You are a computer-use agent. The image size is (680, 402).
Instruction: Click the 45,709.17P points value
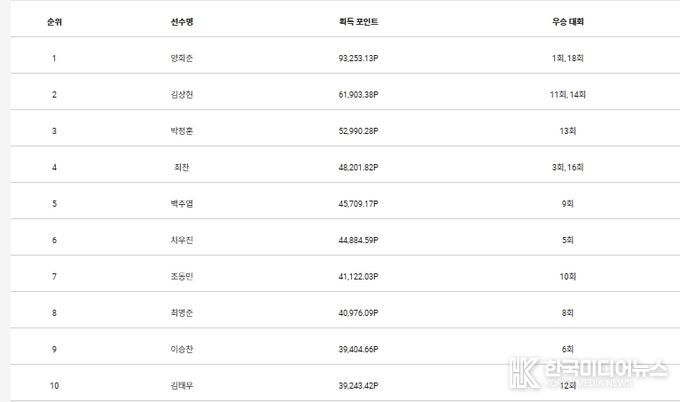358,204
